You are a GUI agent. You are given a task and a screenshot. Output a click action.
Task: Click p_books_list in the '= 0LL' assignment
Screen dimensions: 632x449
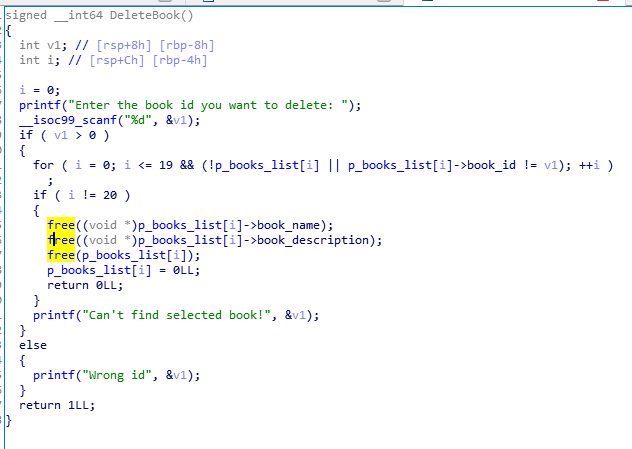[89, 270]
